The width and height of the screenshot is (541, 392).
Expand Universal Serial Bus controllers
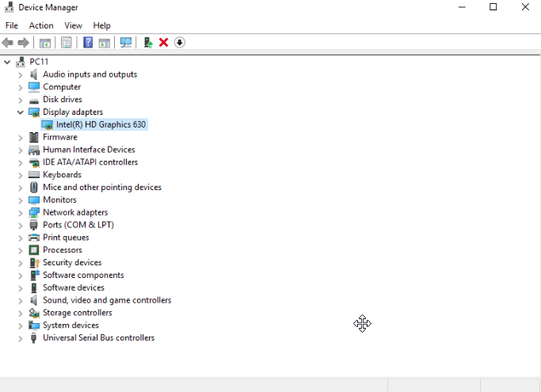(21, 338)
